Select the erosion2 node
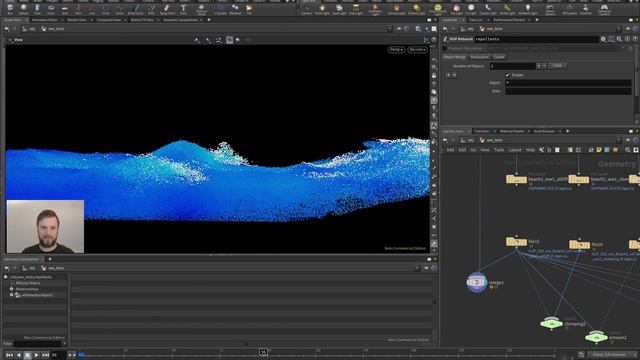The image size is (640, 360). [x=596, y=337]
